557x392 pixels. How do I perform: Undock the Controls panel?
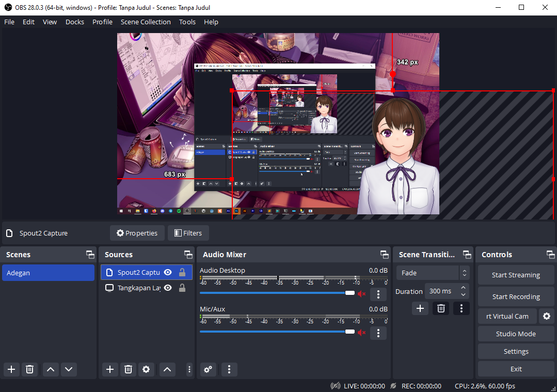click(551, 255)
